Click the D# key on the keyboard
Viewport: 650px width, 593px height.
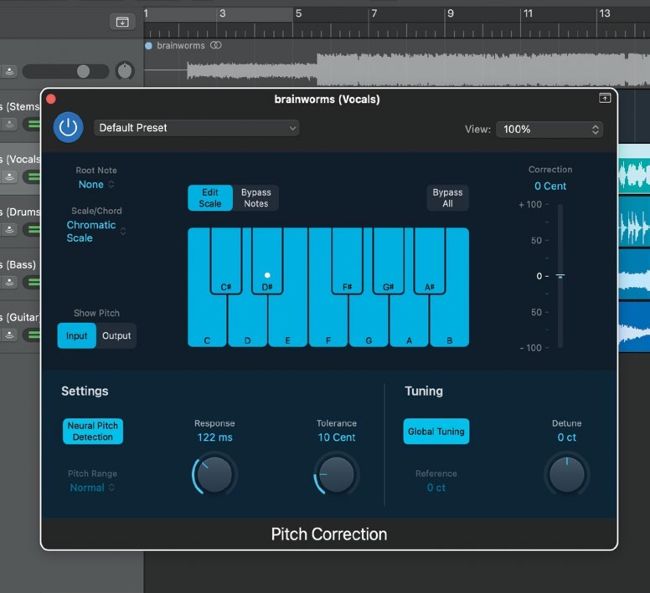pos(267,265)
